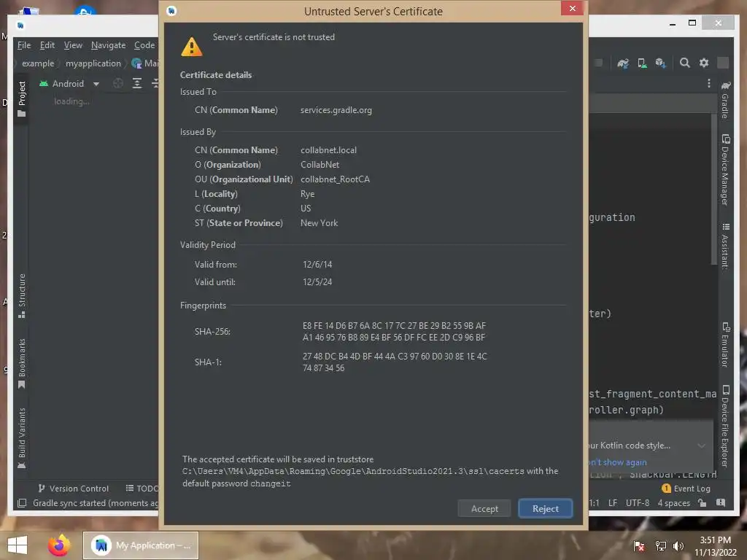The width and height of the screenshot is (747, 560).
Task: Click the UTF-8 encoding indicator
Action: coord(638,503)
